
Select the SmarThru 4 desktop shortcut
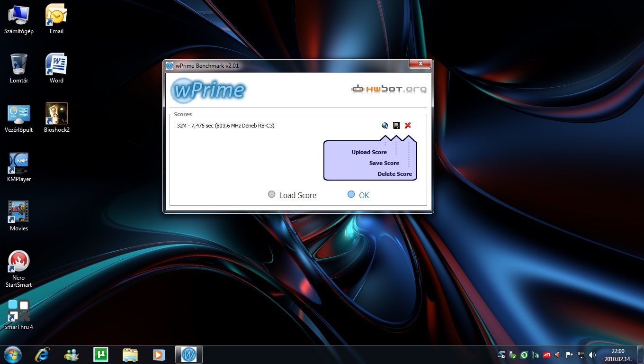(19, 315)
